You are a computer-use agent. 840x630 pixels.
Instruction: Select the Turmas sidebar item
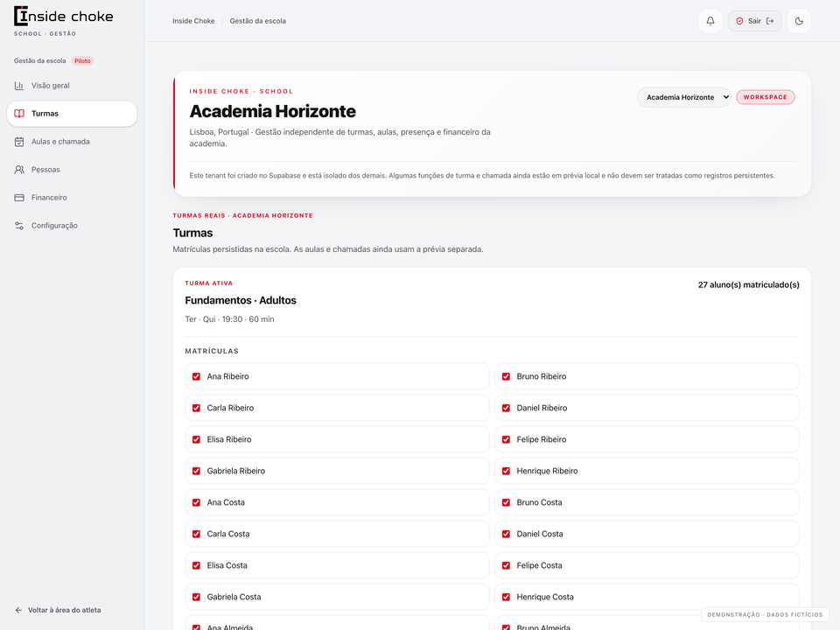click(x=72, y=114)
